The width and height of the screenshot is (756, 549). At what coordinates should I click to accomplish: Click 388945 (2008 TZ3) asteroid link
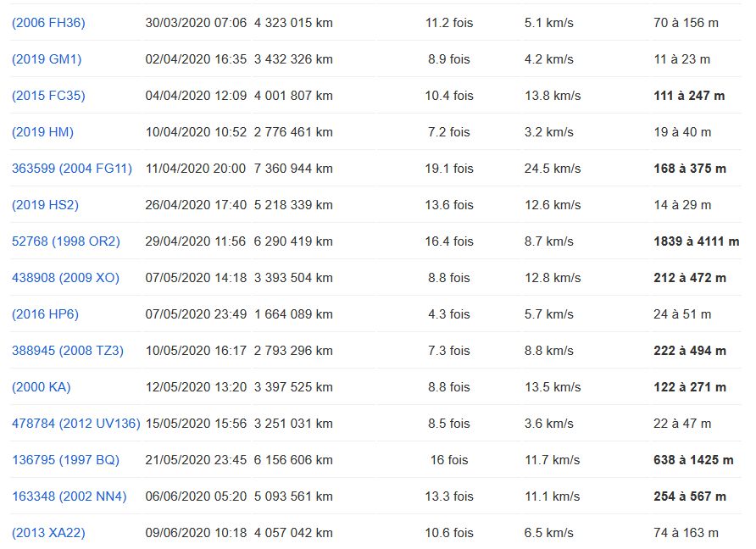point(68,351)
